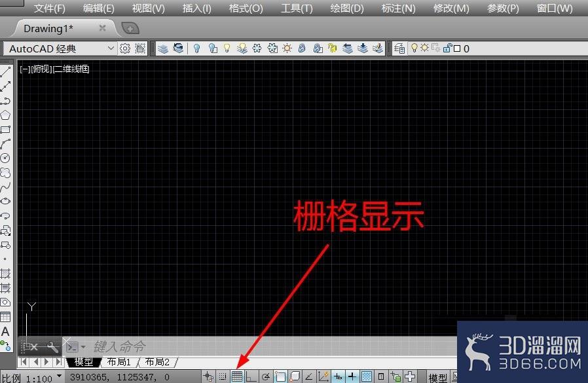This screenshot has height=383, width=588.
Task: Click the stacked-layers icon starting the layers toolbar
Action: [163, 48]
